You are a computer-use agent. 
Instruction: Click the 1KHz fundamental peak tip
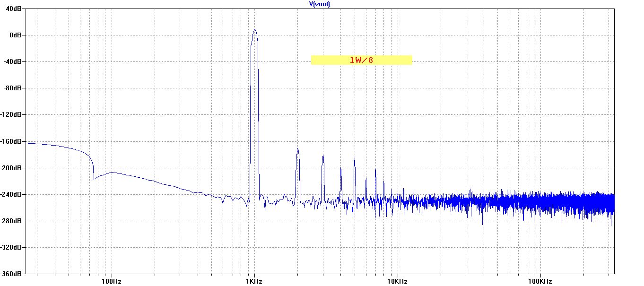(255, 29)
